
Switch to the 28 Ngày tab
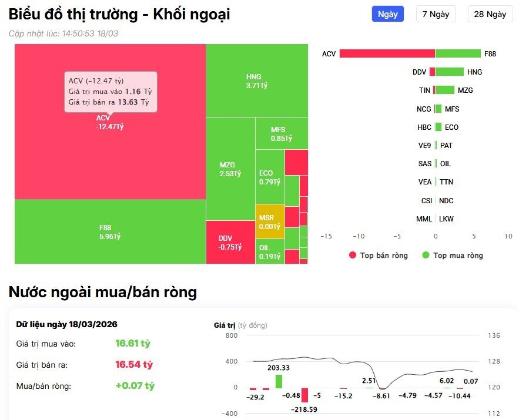[x=490, y=14]
